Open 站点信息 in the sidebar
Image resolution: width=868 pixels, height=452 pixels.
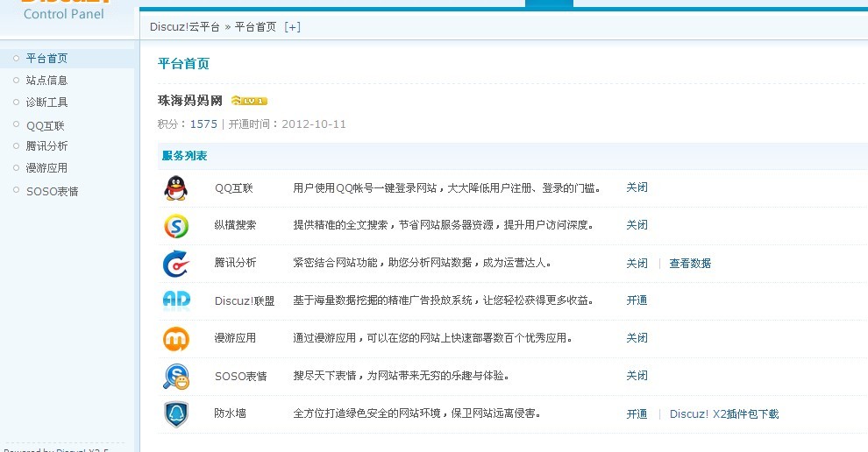[46, 81]
